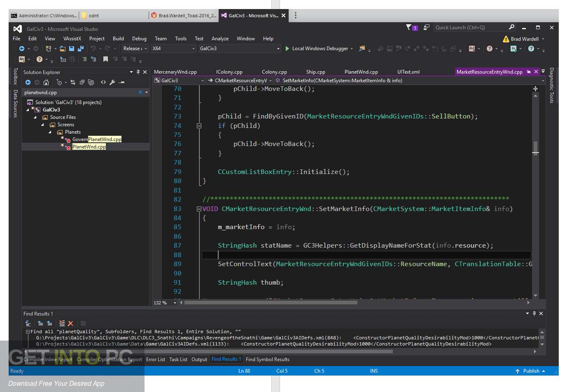
Task: Switch to the PlanetWnd.cpp tab
Action: click(361, 72)
